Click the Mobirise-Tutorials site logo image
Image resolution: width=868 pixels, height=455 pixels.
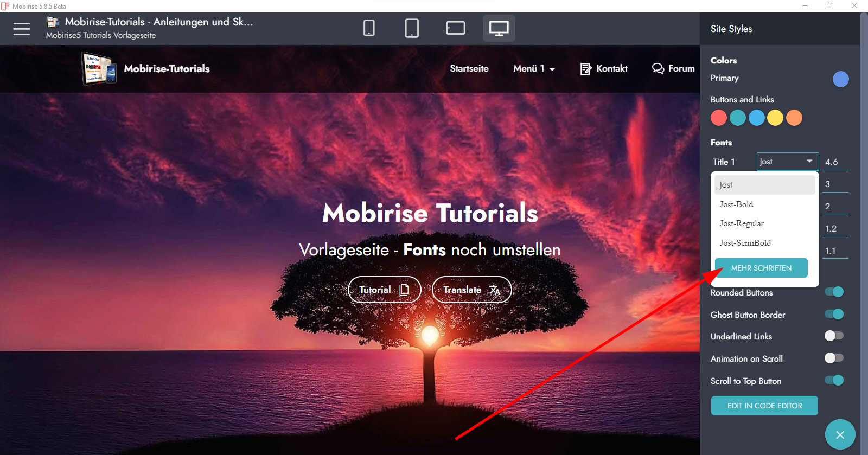click(99, 68)
